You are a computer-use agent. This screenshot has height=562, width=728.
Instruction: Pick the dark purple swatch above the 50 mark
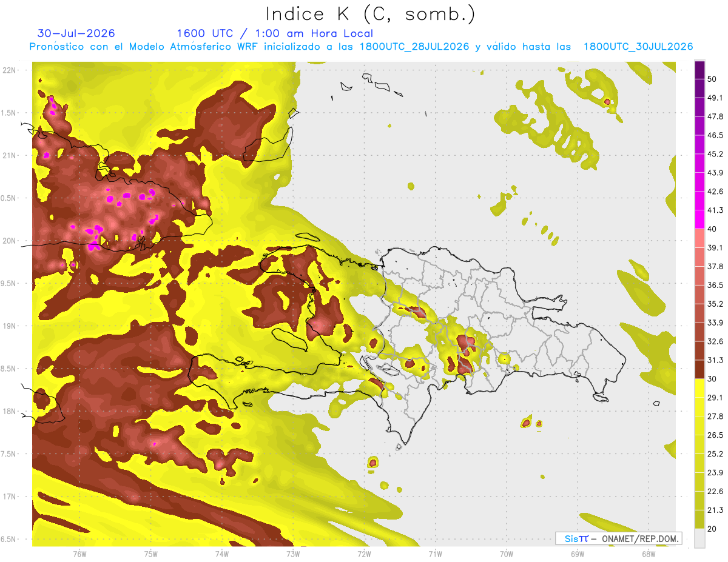point(699,70)
